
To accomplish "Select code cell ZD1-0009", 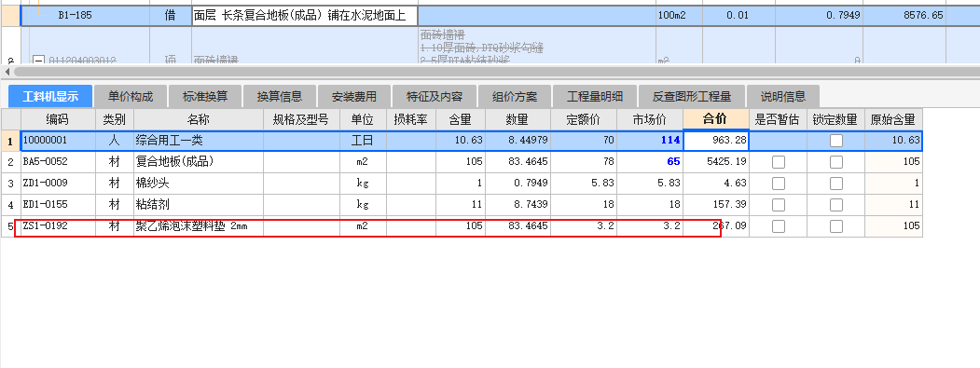I will click(x=58, y=183).
